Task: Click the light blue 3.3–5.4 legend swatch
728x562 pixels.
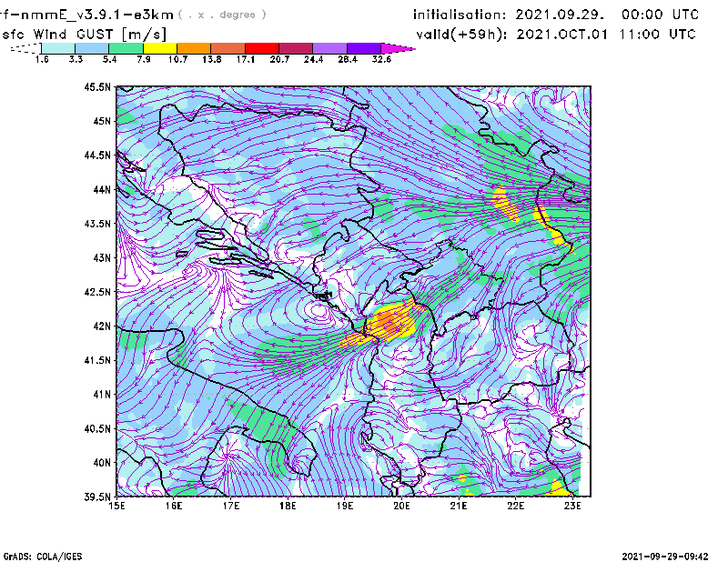Action: pyautogui.click(x=92, y=48)
